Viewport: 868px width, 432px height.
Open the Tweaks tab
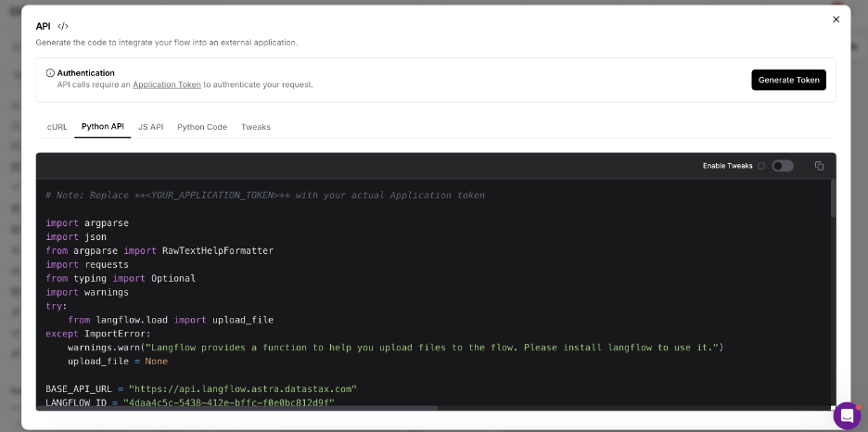256,127
